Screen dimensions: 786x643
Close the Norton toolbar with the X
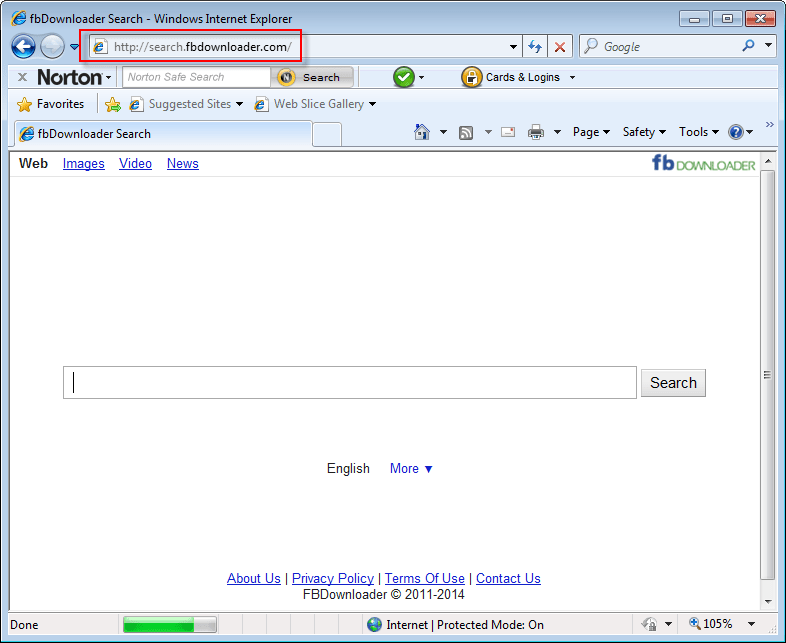22,77
